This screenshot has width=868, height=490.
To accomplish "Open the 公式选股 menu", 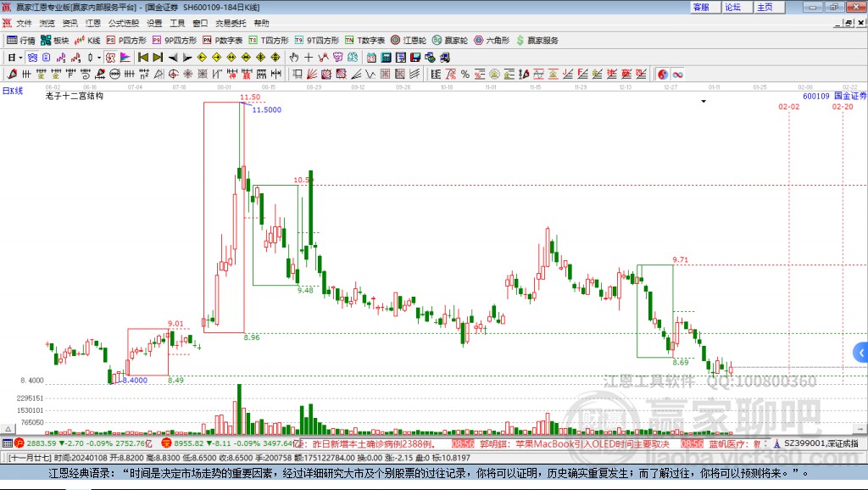I will (x=124, y=23).
